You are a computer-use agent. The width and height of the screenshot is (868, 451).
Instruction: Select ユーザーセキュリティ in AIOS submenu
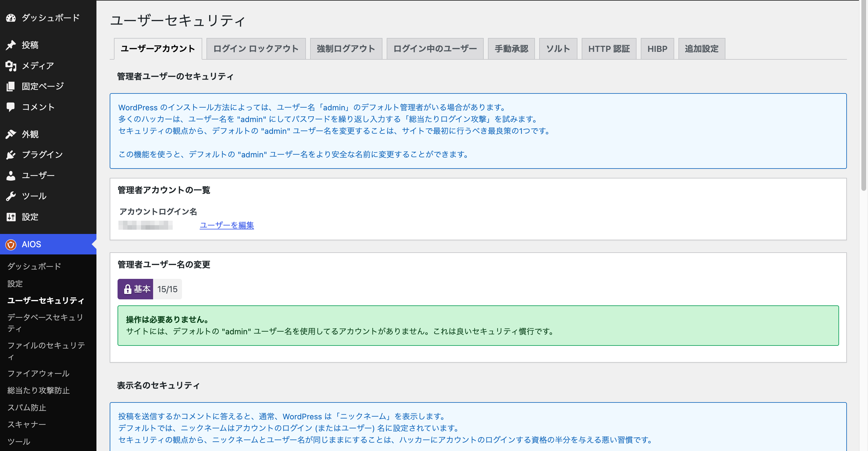tap(46, 300)
